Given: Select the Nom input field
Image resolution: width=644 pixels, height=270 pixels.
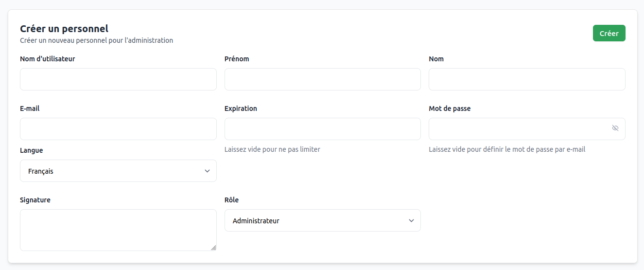Looking at the screenshot, I should click(x=526, y=79).
